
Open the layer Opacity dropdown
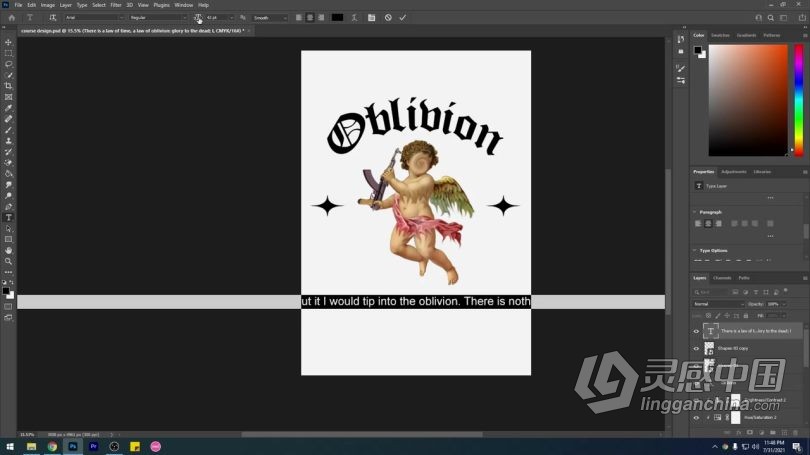pyautogui.click(x=784, y=304)
